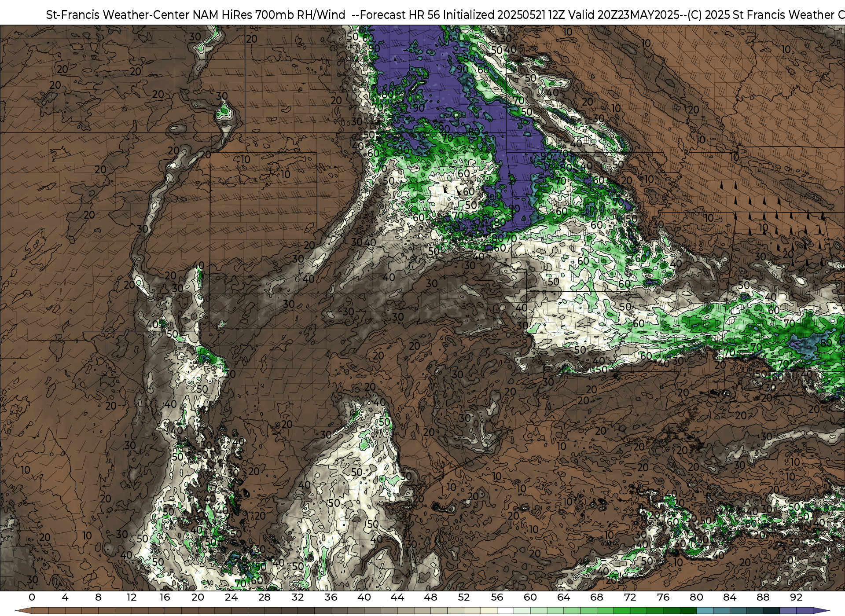Click the '(C) 2025 St Francis Weather' copyright text

click(760, 15)
